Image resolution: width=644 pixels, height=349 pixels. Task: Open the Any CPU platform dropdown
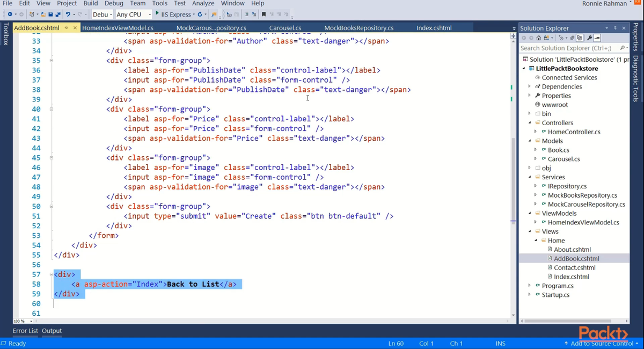click(x=150, y=14)
